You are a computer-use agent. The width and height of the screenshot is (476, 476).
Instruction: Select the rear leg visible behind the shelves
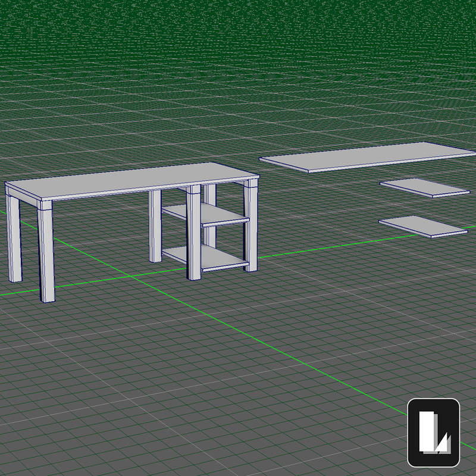210,196
